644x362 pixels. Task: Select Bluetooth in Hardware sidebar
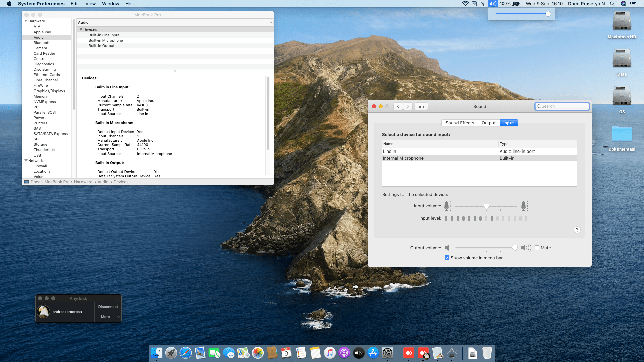42,43
